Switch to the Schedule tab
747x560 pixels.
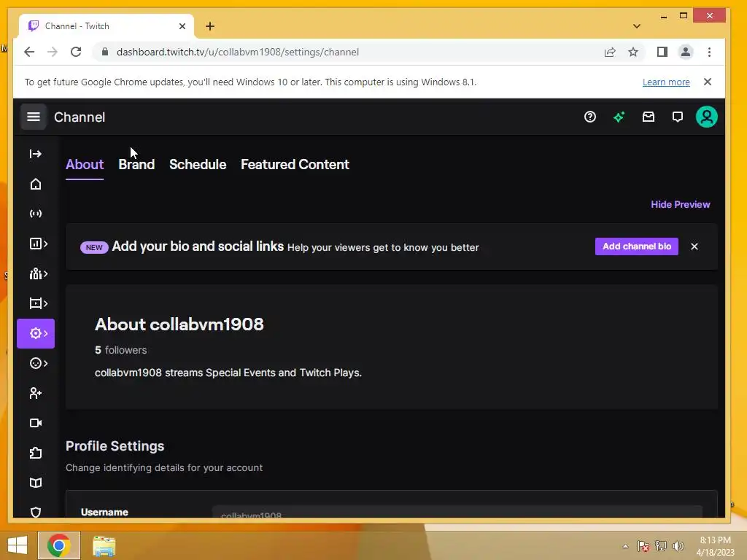[198, 165]
